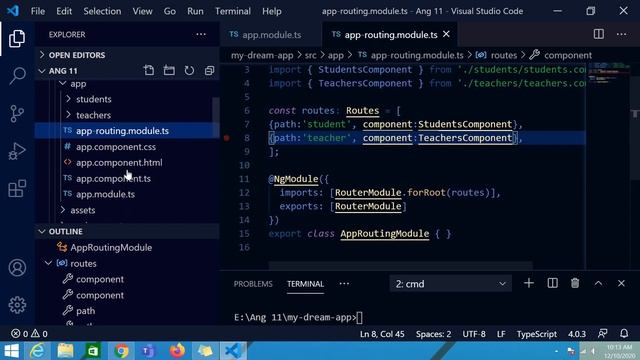Open the View menu
This screenshot has height=360, width=640.
click(x=142, y=11)
